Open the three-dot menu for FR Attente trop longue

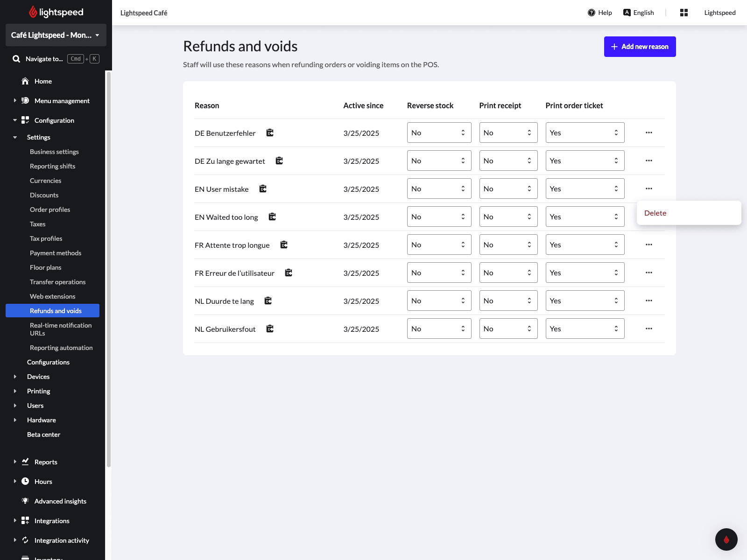[x=648, y=245]
